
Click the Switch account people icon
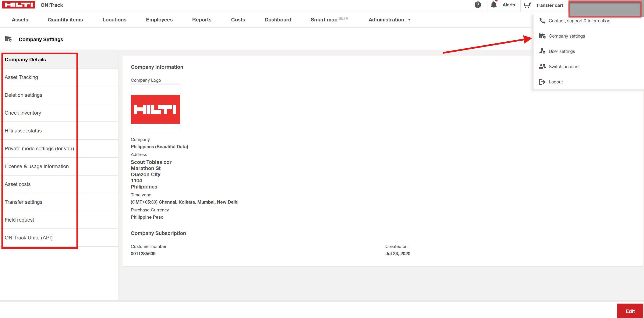[542, 66]
